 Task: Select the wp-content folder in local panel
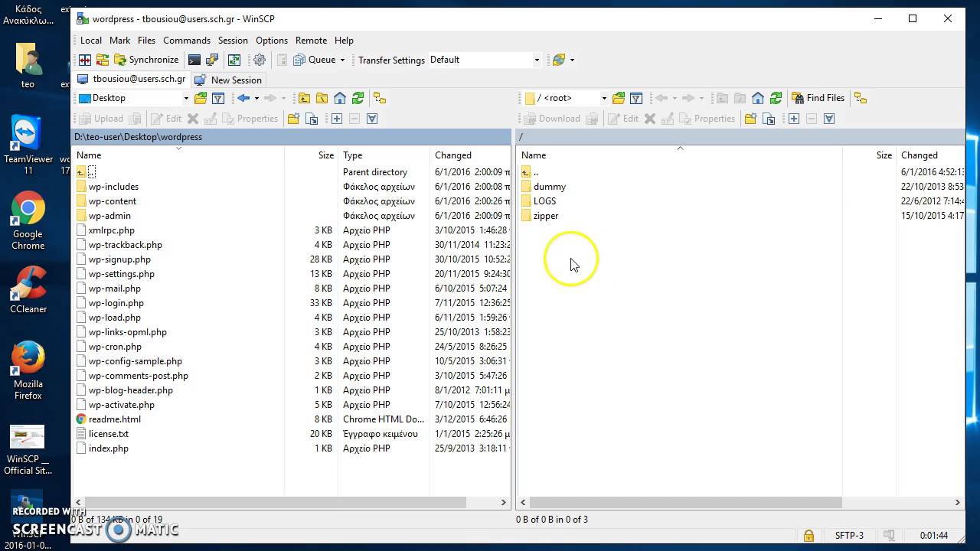[x=112, y=201]
